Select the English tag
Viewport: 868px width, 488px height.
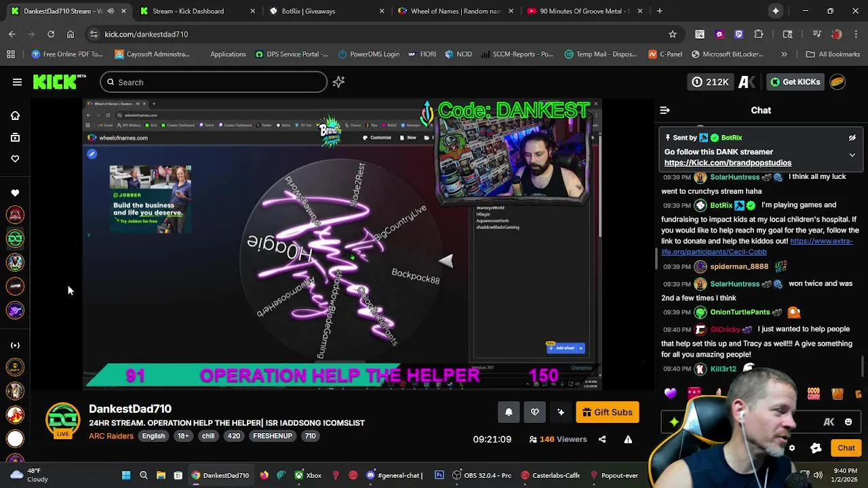[153, 436]
